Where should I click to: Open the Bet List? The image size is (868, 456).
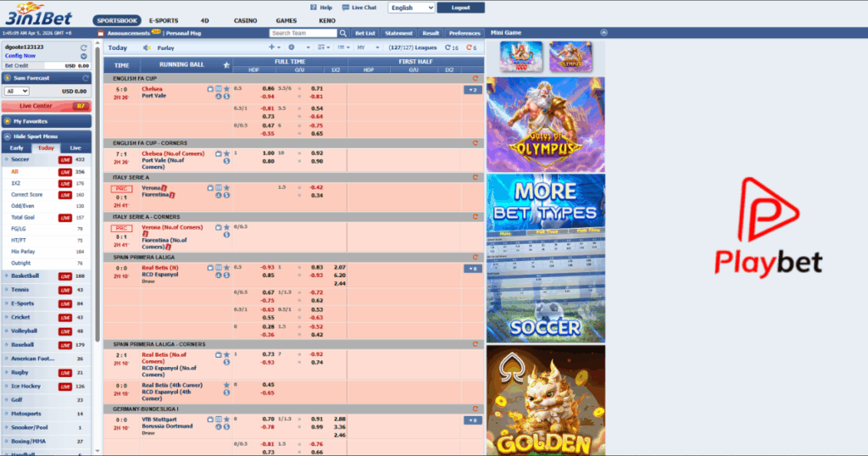(x=364, y=33)
